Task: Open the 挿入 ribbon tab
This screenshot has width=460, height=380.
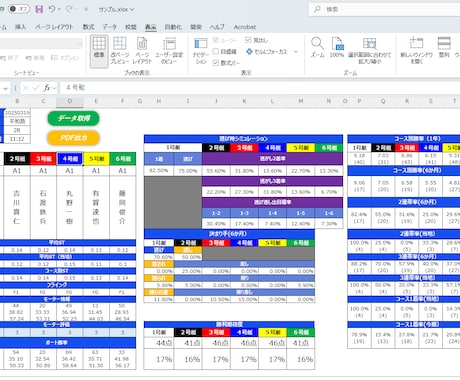Action: tap(20, 27)
